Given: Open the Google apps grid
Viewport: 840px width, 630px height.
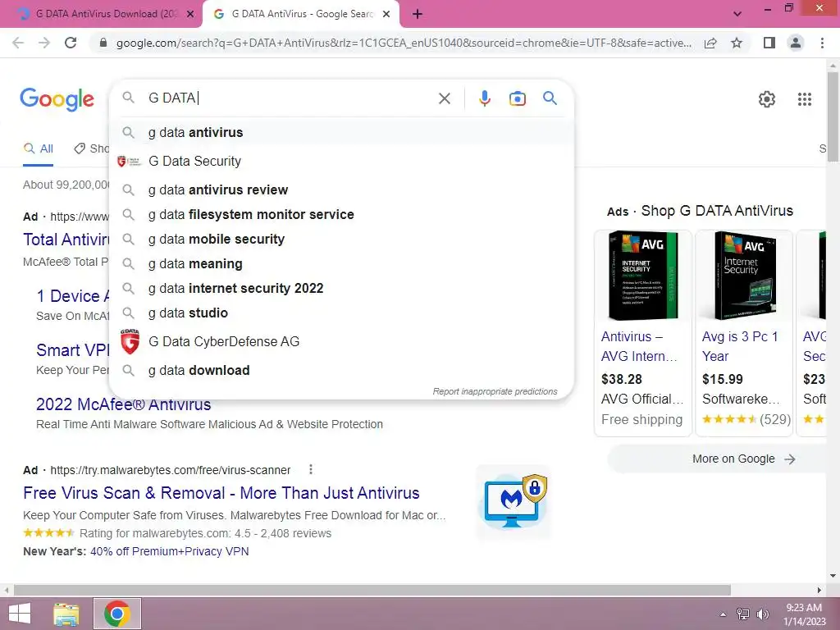Looking at the screenshot, I should tap(804, 99).
